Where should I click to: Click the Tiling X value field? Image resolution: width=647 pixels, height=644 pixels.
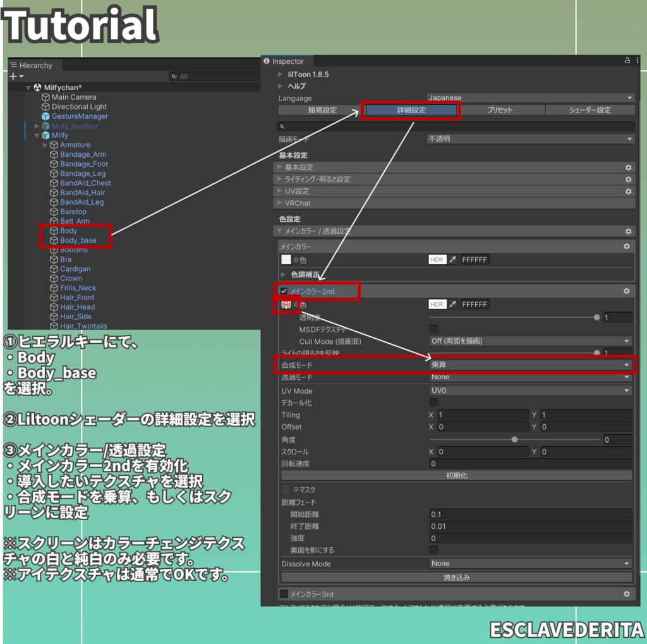(483, 415)
